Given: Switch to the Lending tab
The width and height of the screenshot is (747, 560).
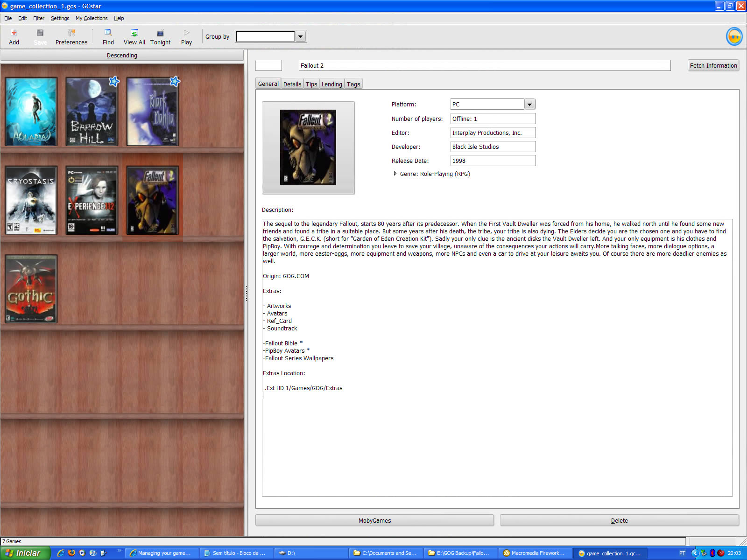Looking at the screenshot, I should click(x=332, y=84).
